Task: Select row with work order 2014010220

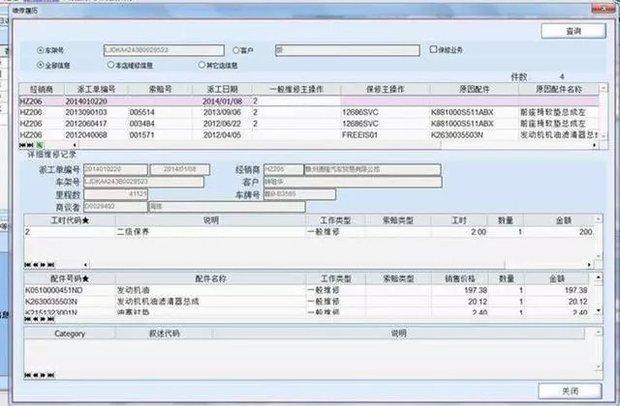Action: point(308,101)
